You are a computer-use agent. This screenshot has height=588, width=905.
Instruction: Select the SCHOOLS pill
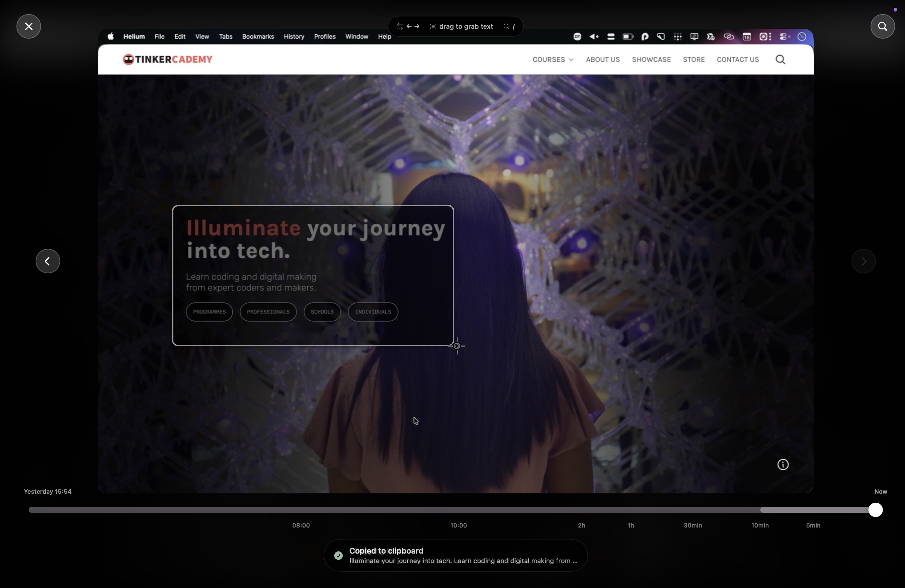pos(321,312)
